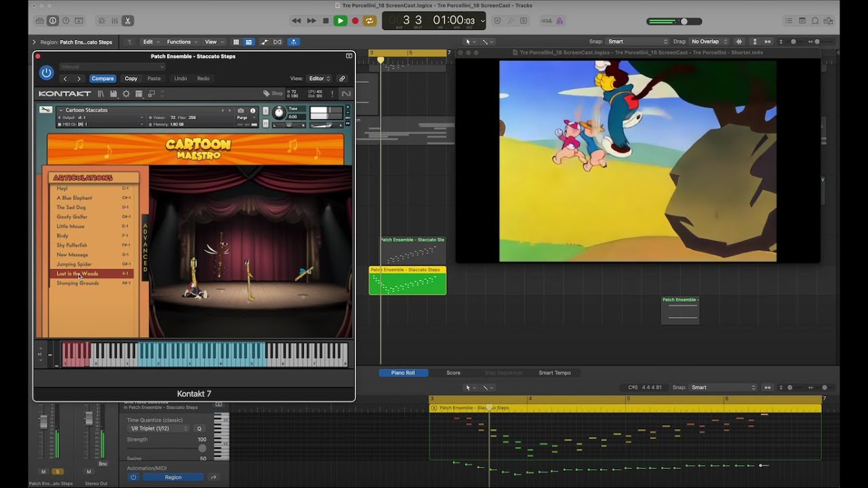The image size is (868, 488).
Task: Click the Compare button in plug-in header
Action: 102,79
